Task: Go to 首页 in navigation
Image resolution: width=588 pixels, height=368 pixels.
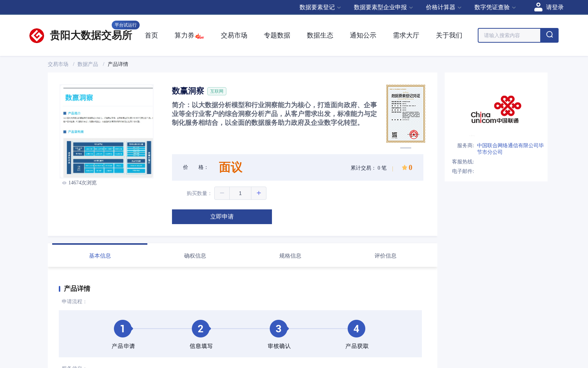Action: tap(151, 35)
